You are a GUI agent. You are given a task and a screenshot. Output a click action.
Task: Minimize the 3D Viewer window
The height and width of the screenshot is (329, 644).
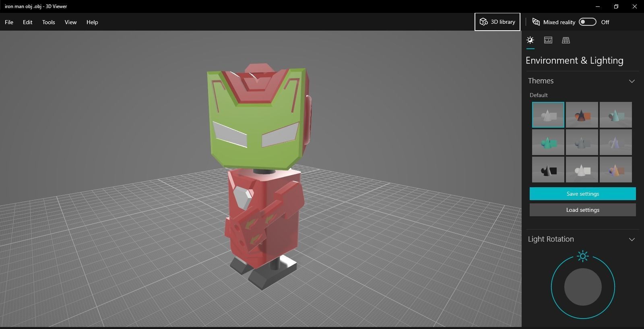[598, 6]
